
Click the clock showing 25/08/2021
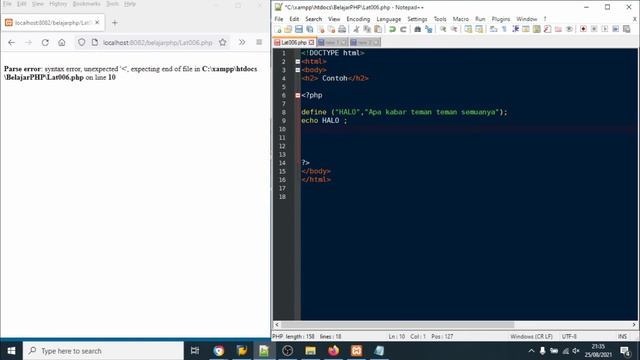click(598, 351)
